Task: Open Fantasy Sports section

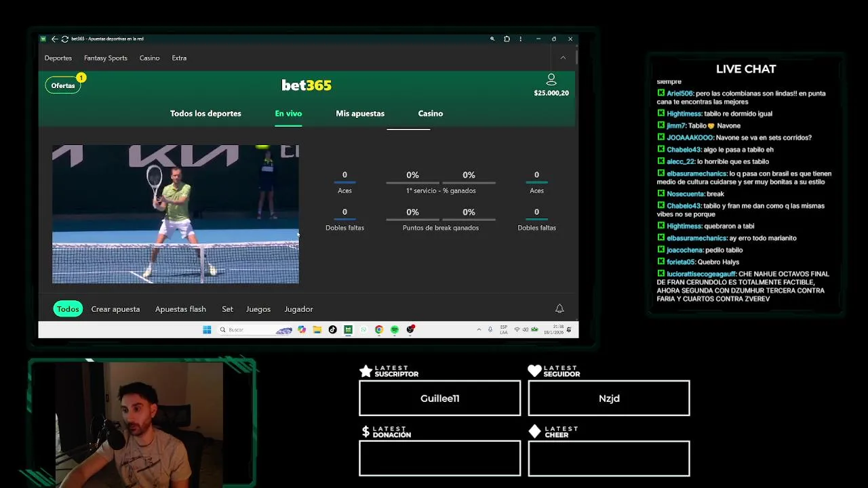Action: [x=106, y=58]
